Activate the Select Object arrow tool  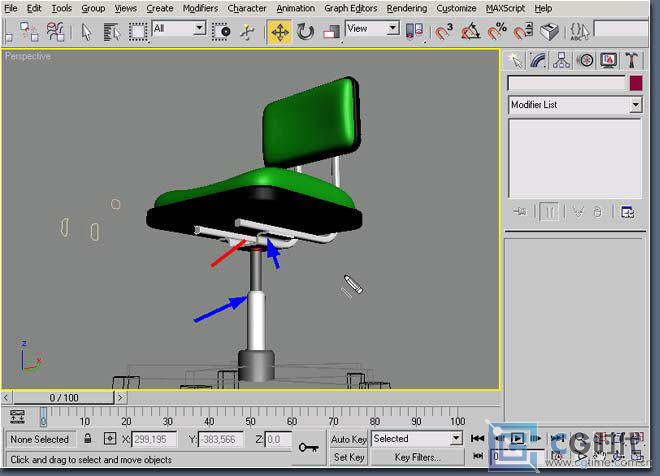coord(86,32)
